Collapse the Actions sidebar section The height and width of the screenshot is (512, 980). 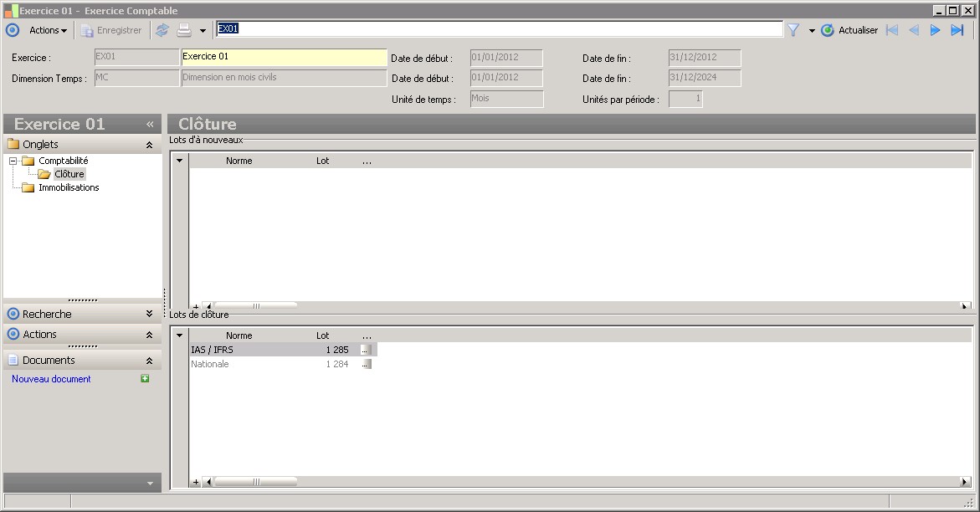pos(149,335)
